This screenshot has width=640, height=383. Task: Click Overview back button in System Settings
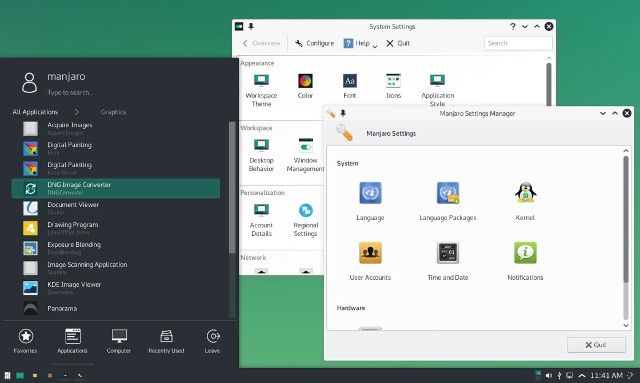pos(261,43)
